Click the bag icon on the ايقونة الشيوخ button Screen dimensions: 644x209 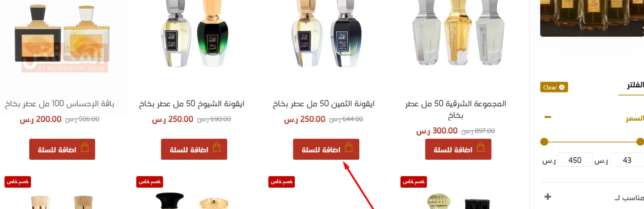217,148
